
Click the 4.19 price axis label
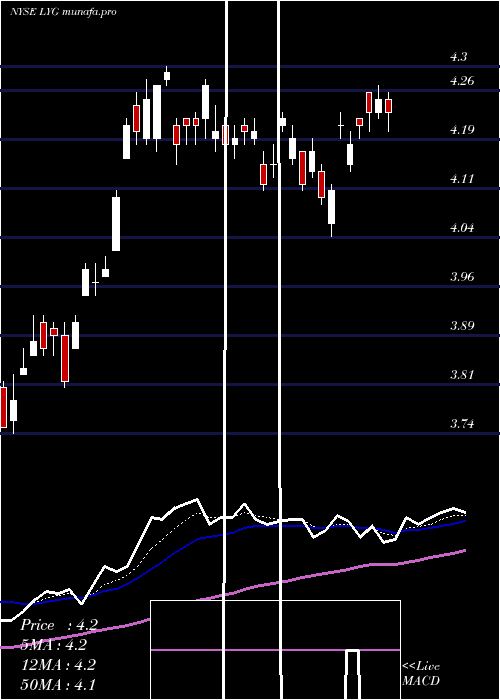[462, 130]
